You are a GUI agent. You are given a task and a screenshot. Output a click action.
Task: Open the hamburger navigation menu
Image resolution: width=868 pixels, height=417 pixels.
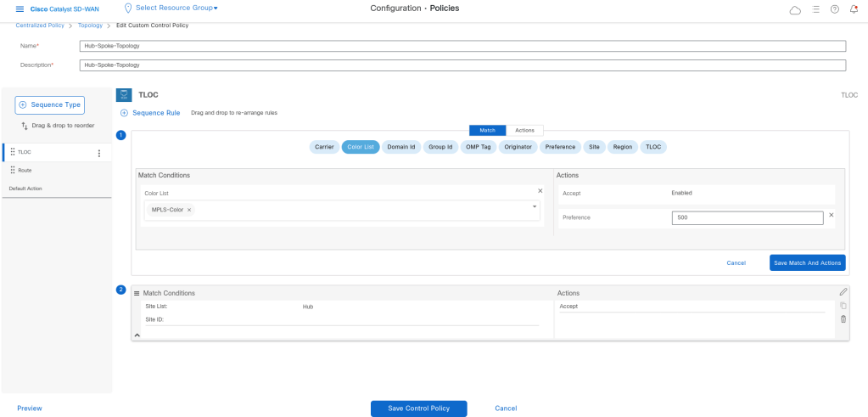(20, 8)
